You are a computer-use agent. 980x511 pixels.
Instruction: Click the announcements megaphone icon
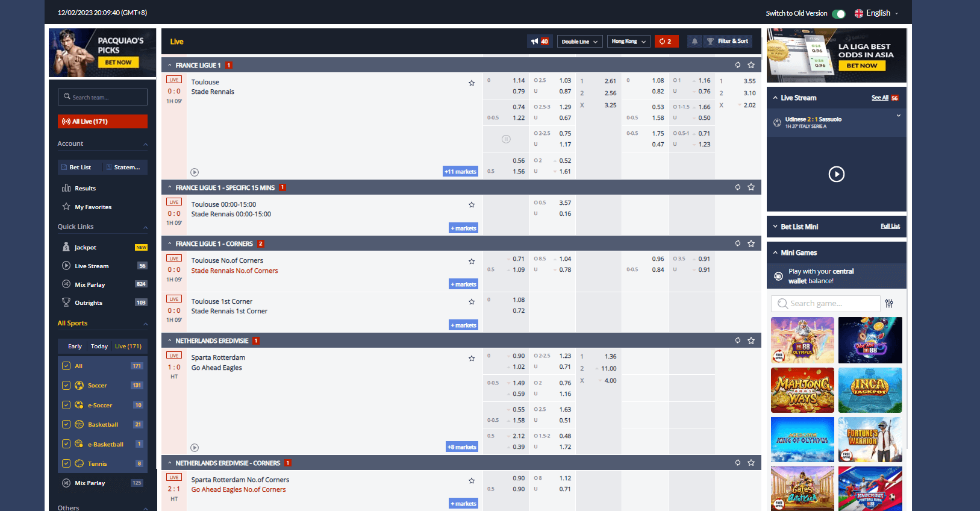pyautogui.click(x=534, y=42)
